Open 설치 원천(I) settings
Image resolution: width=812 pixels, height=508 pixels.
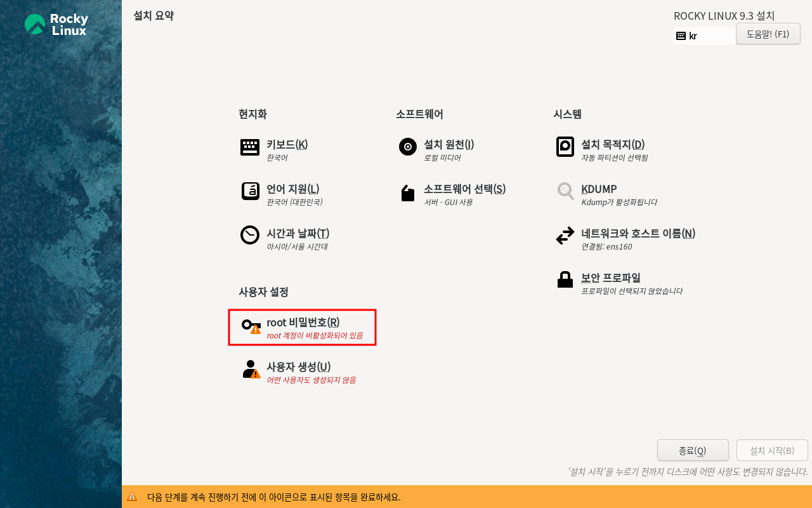(x=449, y=144)
